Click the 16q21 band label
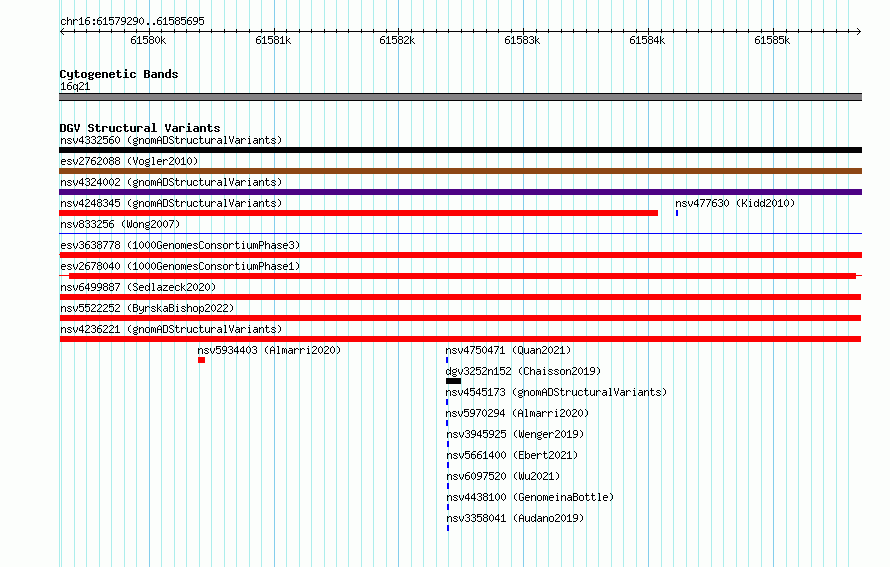The image size is (890, 567). tap(75, 86)
